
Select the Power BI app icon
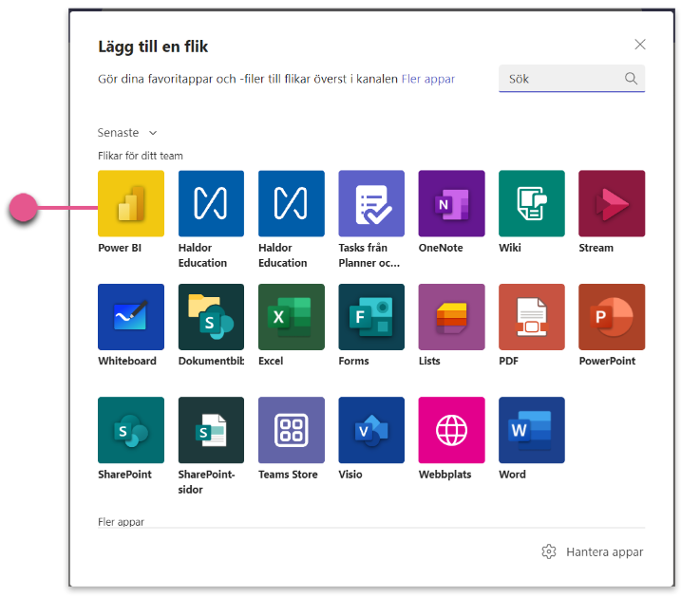[x=131, y=203]
